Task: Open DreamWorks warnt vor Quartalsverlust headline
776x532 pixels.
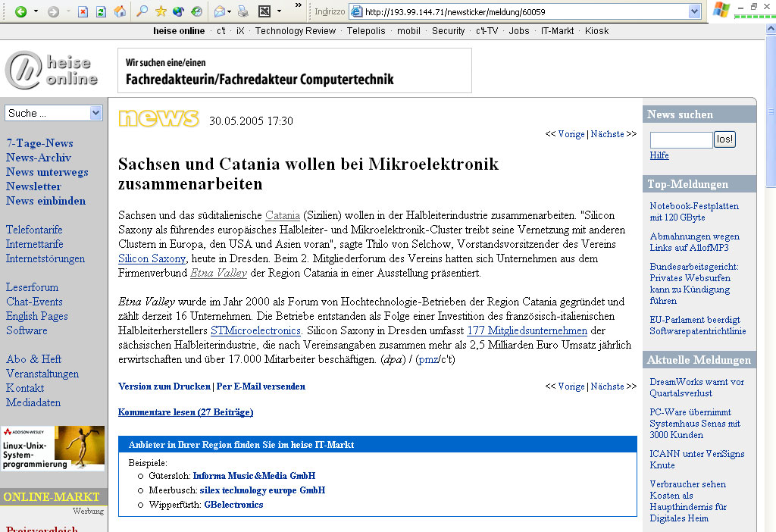Action: (697, 387)
